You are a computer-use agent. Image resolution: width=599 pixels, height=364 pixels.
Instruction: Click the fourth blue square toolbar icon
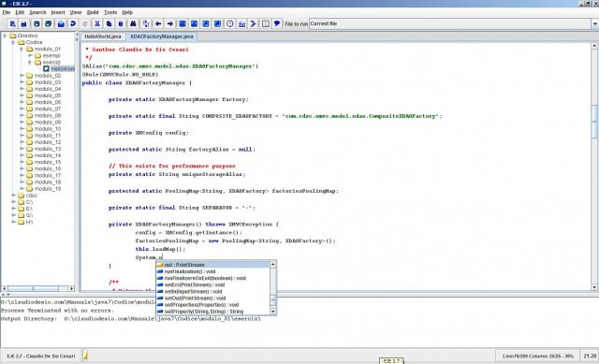point(217,23)
